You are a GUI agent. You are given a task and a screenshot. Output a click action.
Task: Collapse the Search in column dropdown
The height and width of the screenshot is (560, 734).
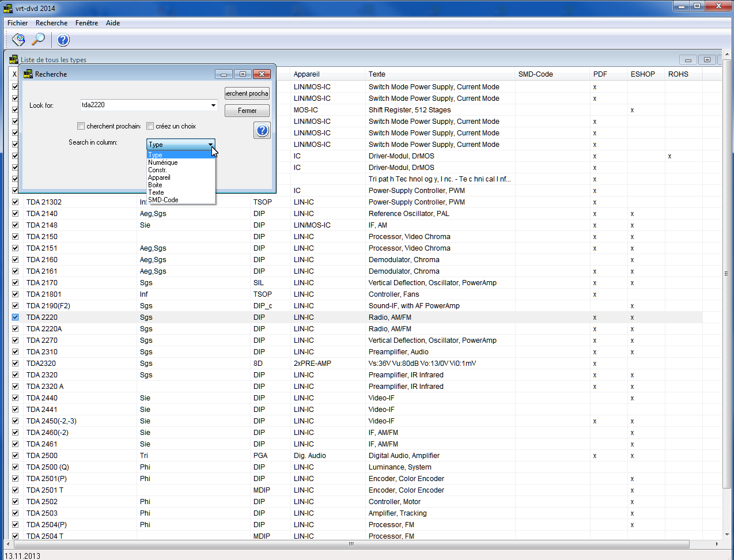(x=210, y=145)
